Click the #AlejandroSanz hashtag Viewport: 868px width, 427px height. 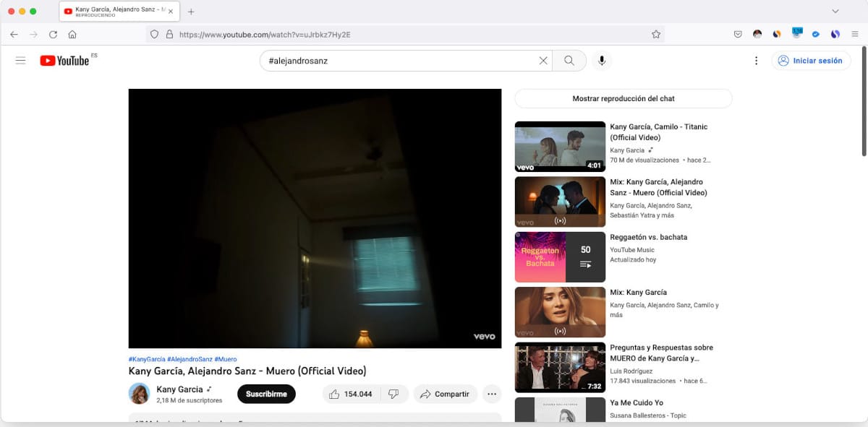point(190,359)
